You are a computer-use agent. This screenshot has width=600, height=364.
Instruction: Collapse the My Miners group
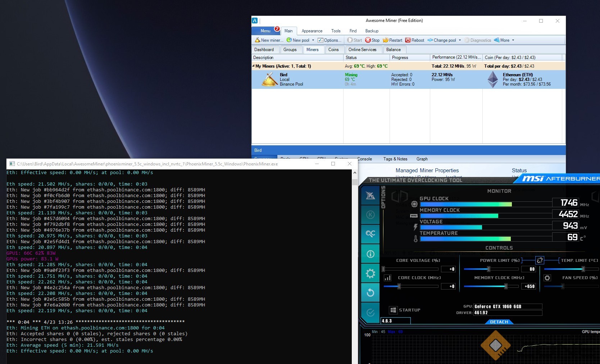click(254, 66)
